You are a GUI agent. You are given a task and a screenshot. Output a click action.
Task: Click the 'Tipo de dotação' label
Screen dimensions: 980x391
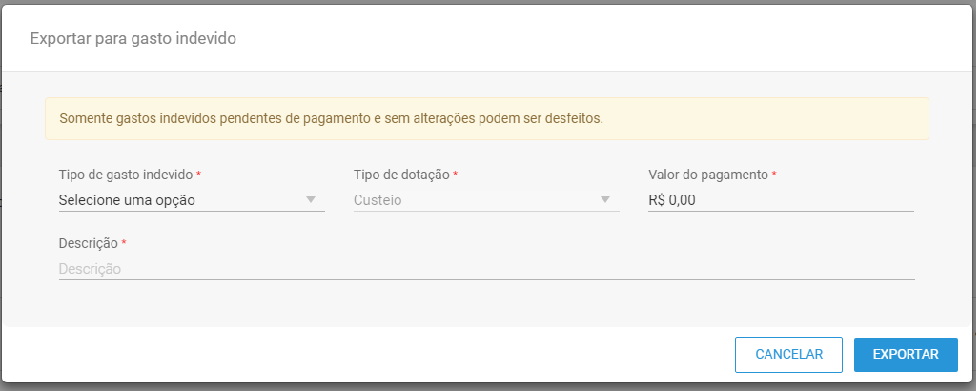click(x=401, y=175)
